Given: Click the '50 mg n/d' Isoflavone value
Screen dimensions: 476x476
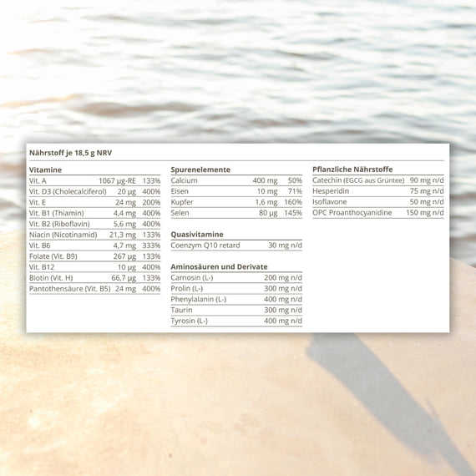Looking at the screenshot, I should pyautogui.click(x=427, y=202).
